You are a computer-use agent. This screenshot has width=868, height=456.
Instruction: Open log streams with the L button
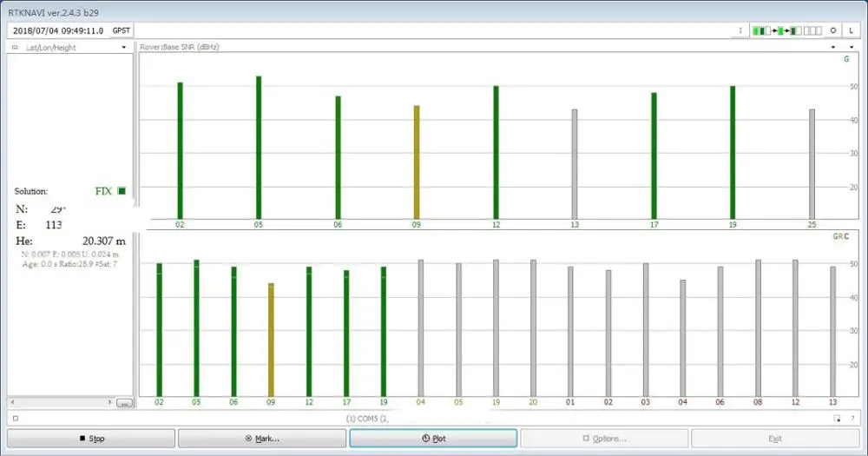pos(851,30)
